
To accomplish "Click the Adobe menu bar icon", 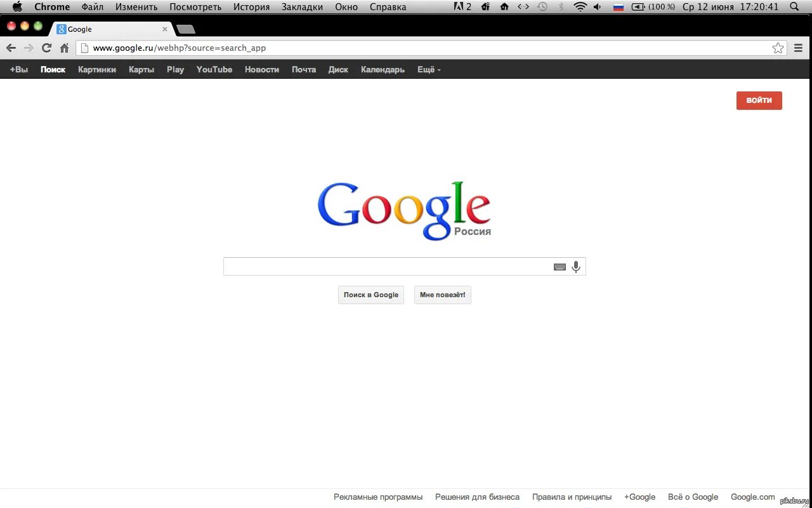I will pyautogui.click(x=463, y=7).
